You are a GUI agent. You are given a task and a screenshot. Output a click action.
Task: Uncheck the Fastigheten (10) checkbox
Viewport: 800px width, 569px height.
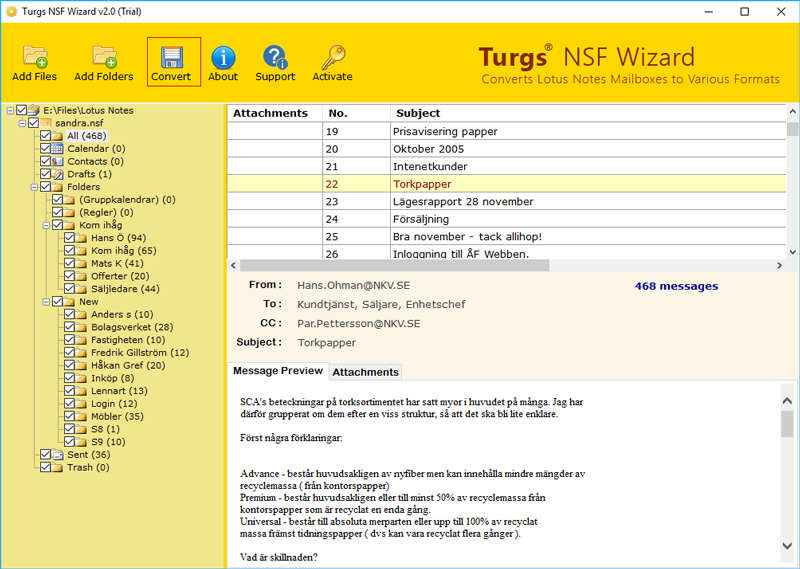(x=69, y=339)
